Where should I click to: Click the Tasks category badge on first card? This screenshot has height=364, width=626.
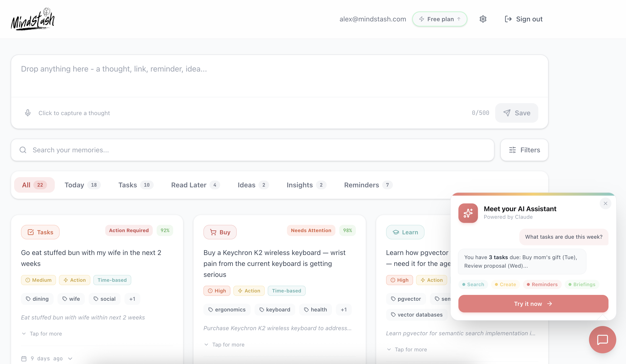point(40,232)
